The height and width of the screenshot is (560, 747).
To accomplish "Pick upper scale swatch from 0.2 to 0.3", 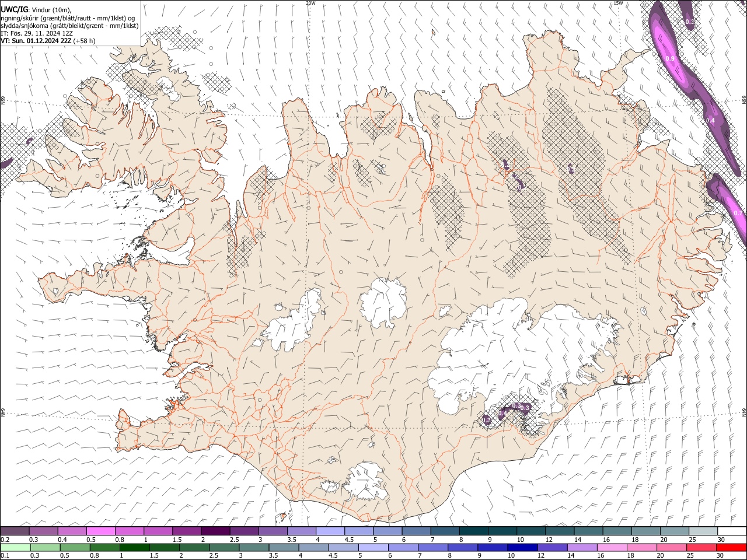I will tap(15, 531).
